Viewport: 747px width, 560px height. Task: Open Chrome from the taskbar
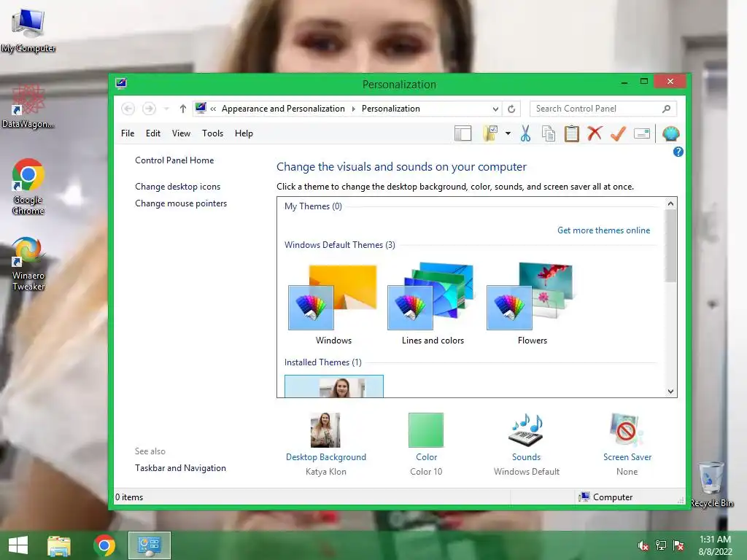104,545
